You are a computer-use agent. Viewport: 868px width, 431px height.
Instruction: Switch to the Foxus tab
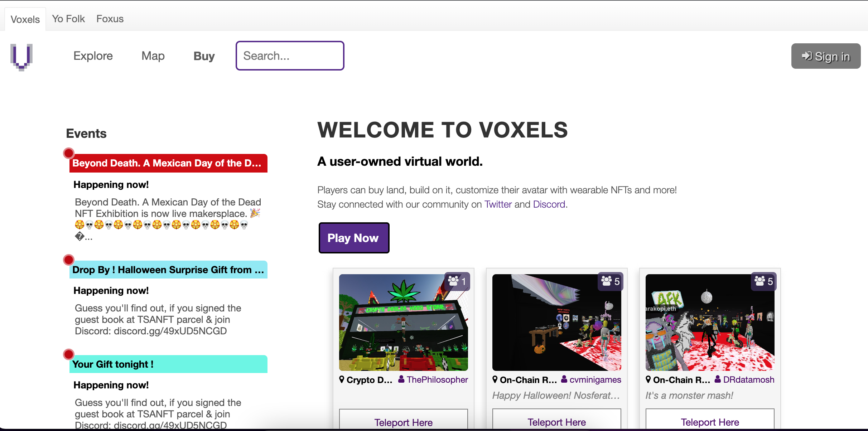tap(110, 19)
